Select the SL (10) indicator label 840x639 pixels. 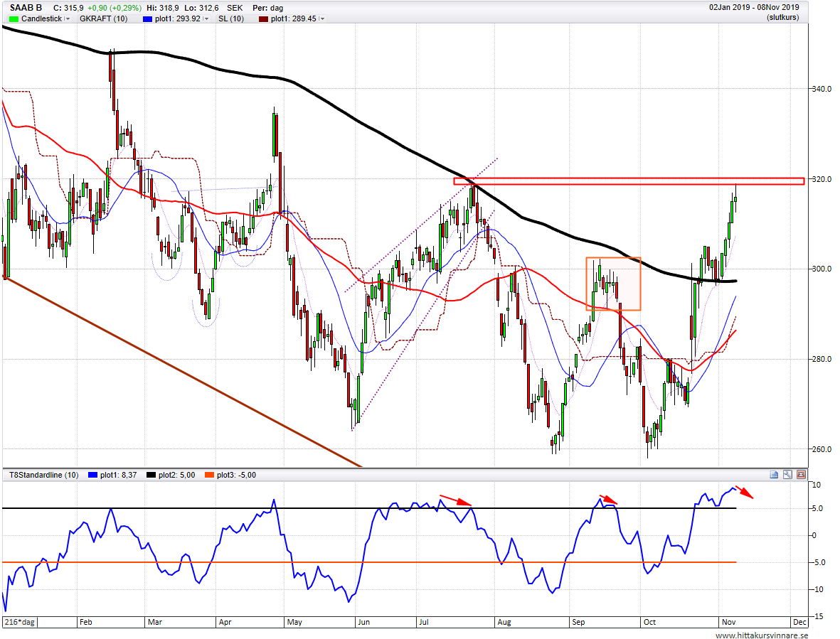point(231,18)
